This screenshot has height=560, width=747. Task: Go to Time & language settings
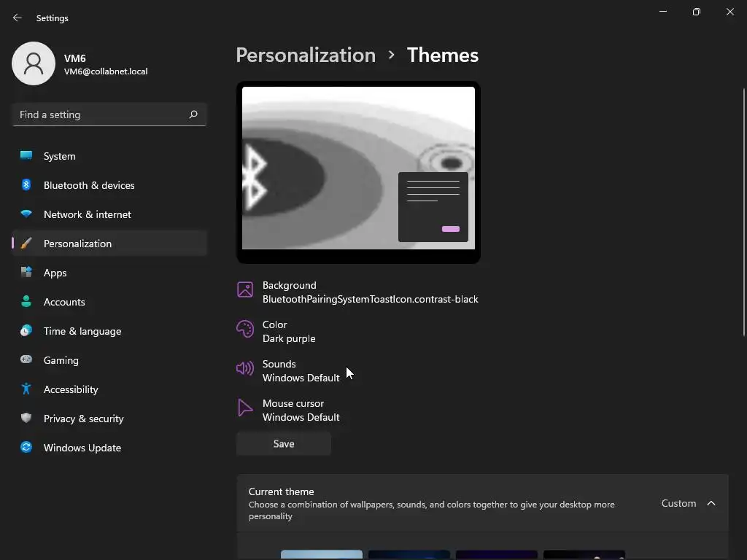click(82, 331)
